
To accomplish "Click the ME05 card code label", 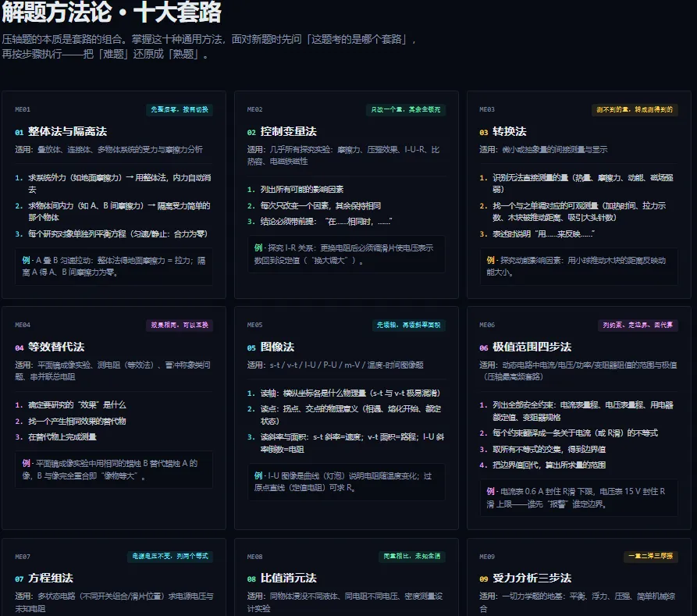I will tap(254, 325).
